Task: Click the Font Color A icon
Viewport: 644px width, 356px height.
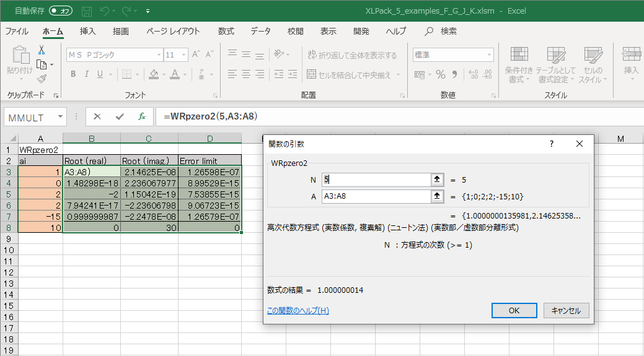Action: [x=175, y=74]
